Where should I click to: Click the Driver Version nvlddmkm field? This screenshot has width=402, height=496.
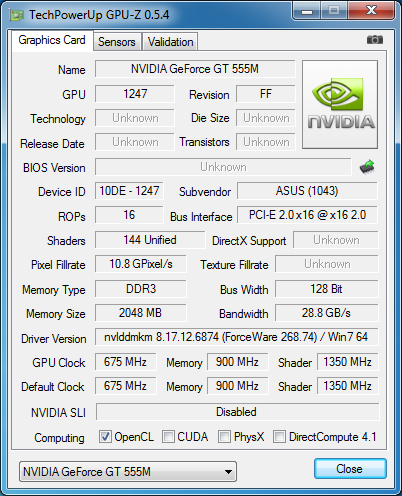pos(237,337)
